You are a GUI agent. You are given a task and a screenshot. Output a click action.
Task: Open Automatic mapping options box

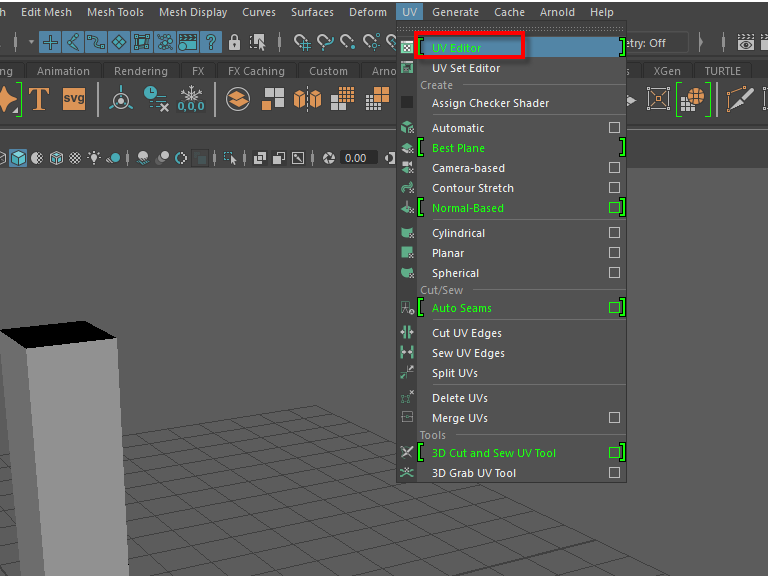click(614, 128)
